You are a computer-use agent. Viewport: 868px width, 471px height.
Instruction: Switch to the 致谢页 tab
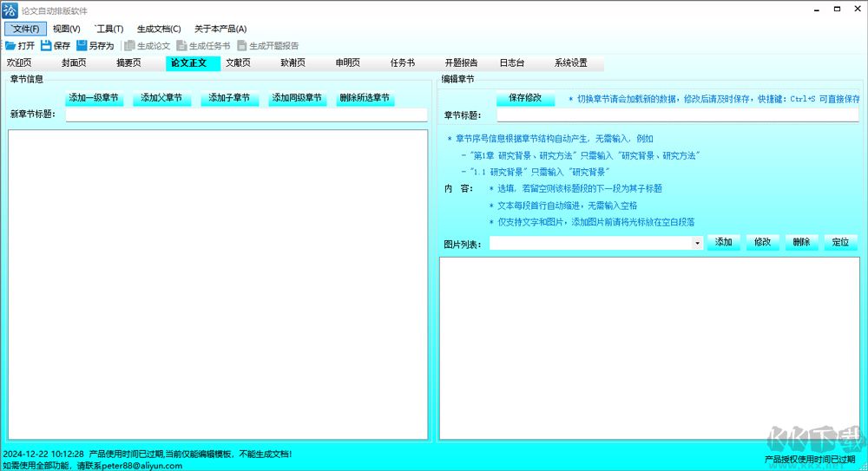[x=293, y=63]
